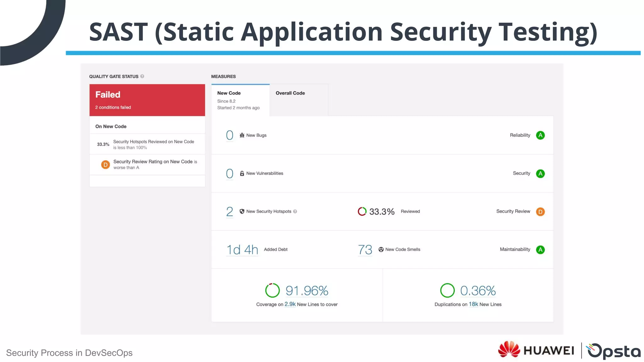Open the 73 New Code Smells count
The width and height of the screenshot is (644, 362).
[x=365, y=250]
